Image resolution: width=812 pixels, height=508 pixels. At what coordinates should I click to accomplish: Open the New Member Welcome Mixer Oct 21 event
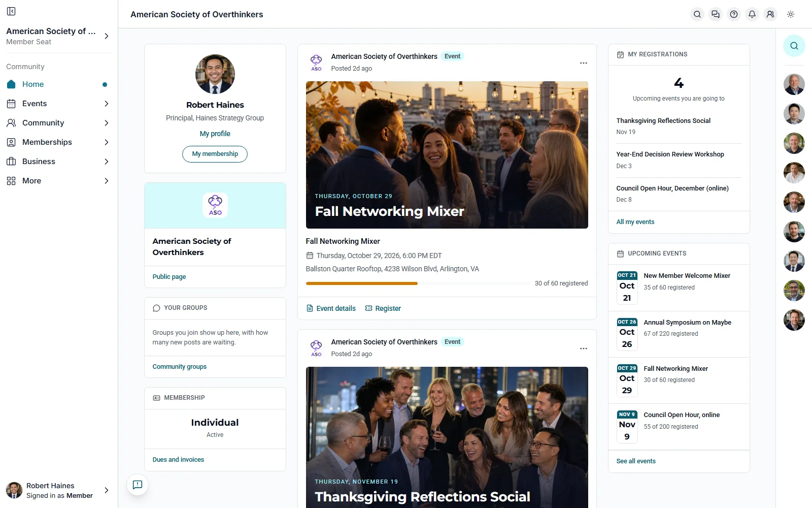coord(679,288)
